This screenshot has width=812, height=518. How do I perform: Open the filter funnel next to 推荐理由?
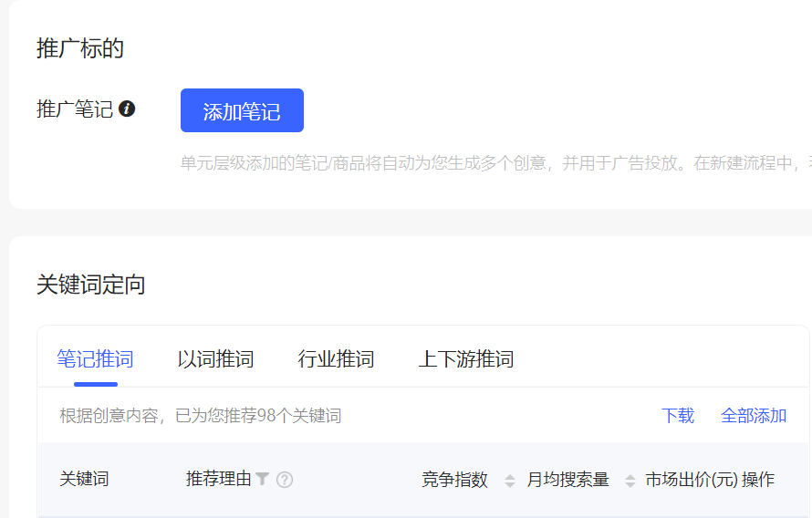(263, 479)
